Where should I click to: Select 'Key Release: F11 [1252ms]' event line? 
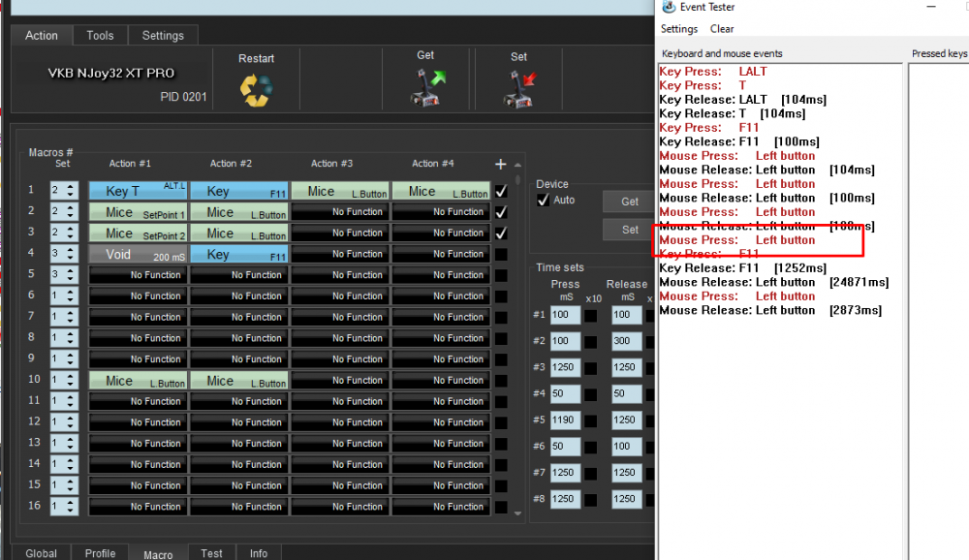pyautogui.click(x=743, y=268)
